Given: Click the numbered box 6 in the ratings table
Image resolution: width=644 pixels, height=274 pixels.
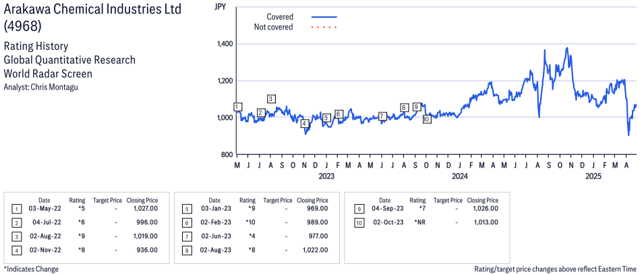Looking at the screenshot, I should (187, 223).
